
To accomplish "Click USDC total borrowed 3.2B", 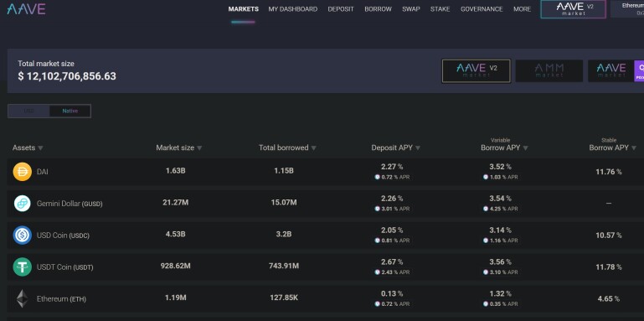I will coord(284,235).
